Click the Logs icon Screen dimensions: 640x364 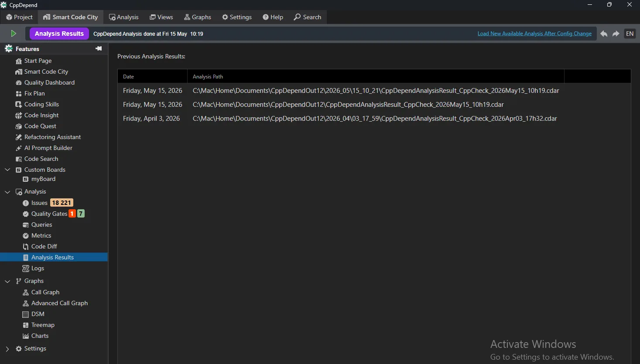click(x=25, y=269)
